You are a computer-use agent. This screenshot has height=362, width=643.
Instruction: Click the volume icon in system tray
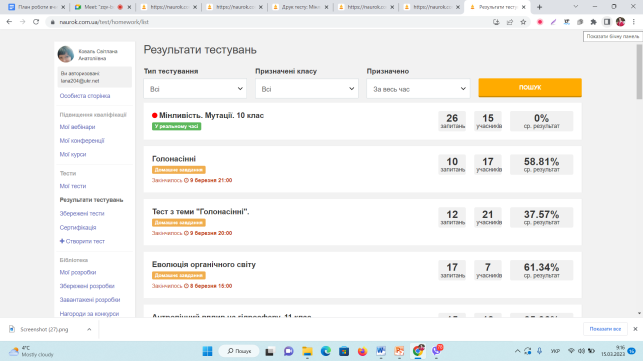coord(581,351)
